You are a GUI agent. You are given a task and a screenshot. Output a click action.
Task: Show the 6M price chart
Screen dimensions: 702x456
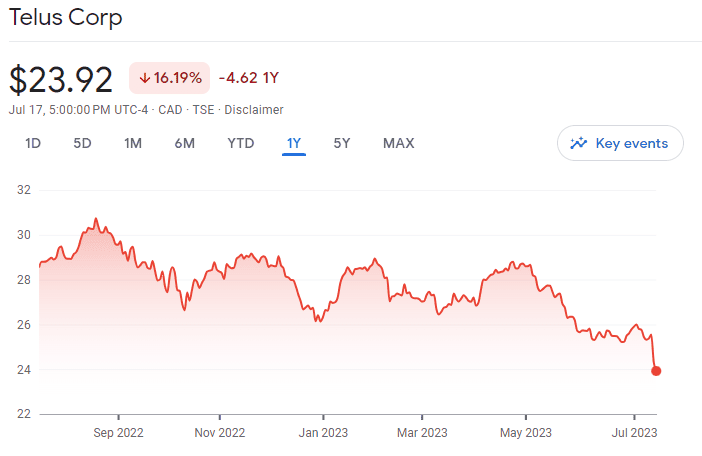185,143
